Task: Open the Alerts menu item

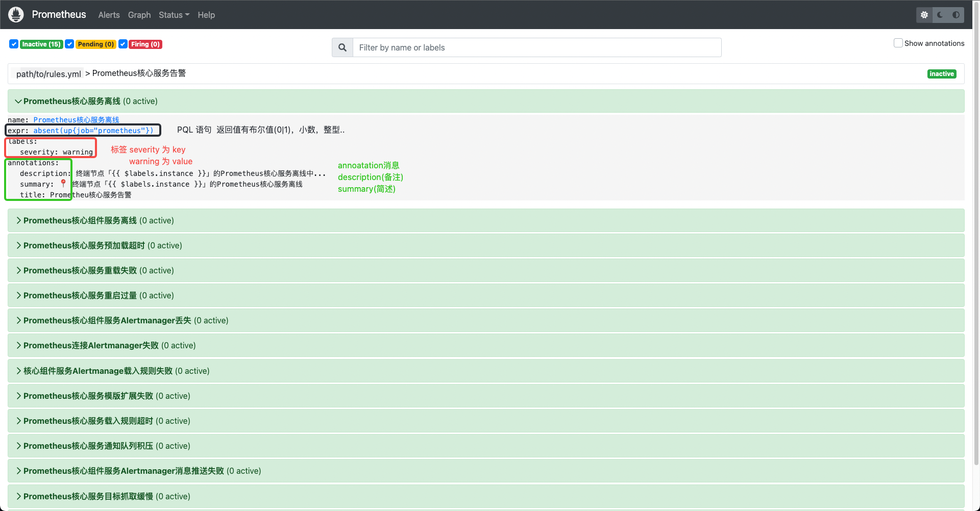Action: 109,15
